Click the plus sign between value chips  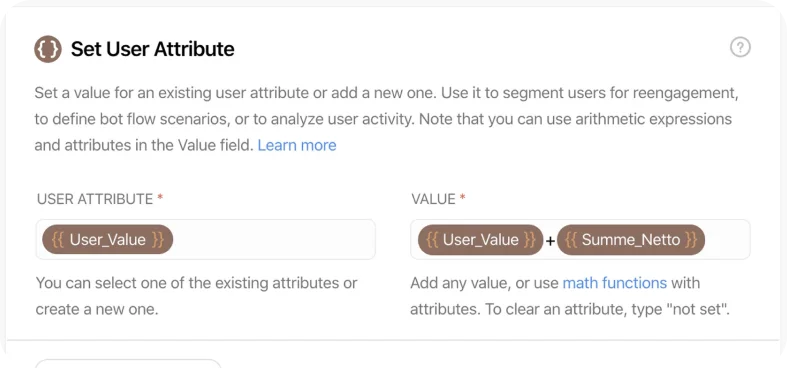(550, 241)
